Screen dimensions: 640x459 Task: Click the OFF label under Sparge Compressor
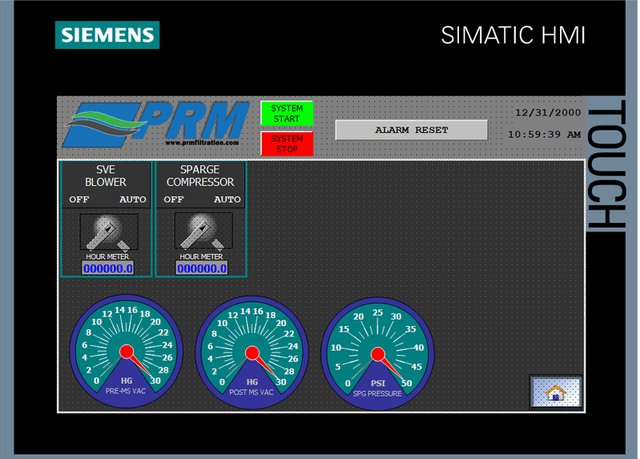click(174, 200)
